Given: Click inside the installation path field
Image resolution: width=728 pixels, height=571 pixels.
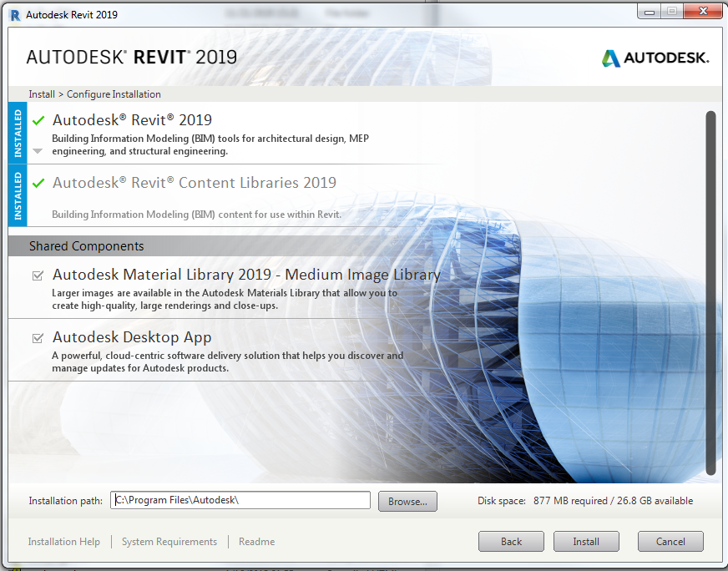Looking at the screenshot, I should point(240,499).
